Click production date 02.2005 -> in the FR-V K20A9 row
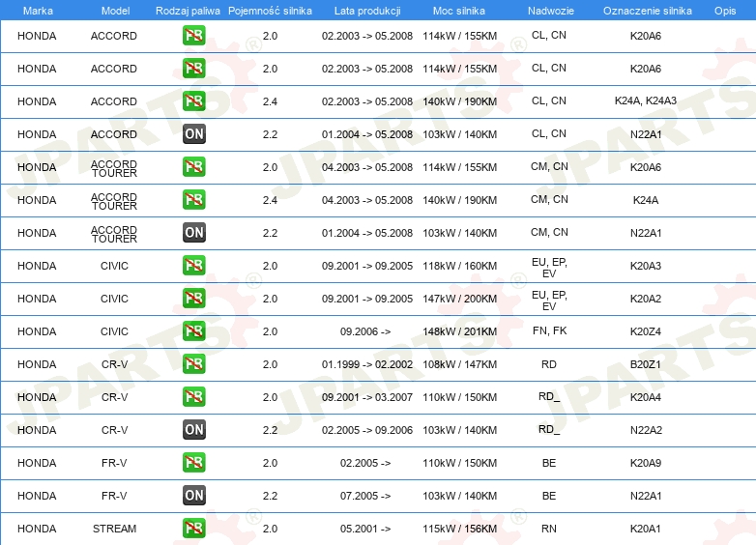 (x=365, y=463)
